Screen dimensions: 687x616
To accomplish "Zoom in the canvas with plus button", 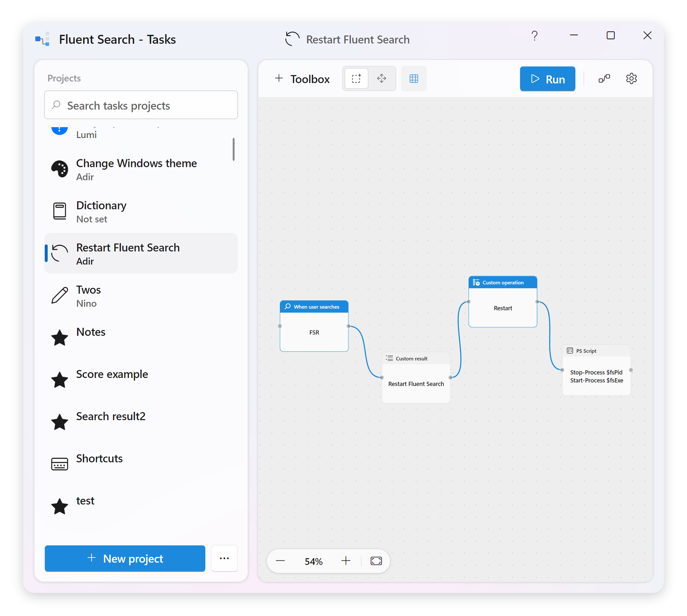I will [346, 561].
